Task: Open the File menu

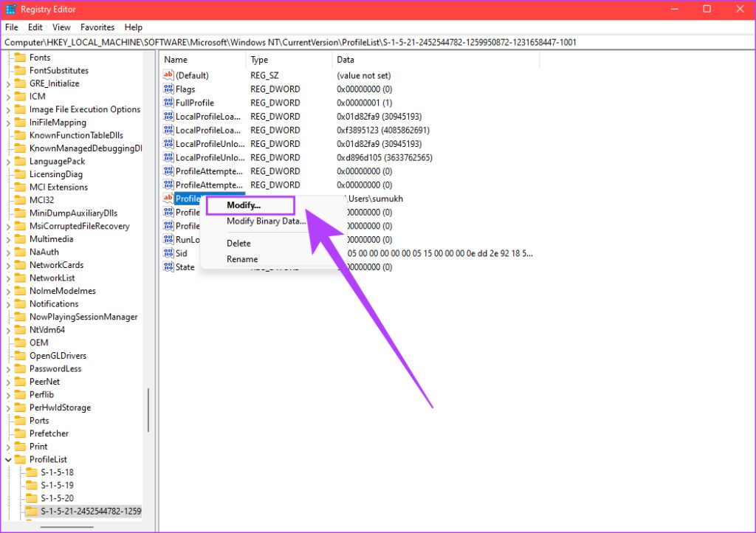Action: click(x=11, y=27)
